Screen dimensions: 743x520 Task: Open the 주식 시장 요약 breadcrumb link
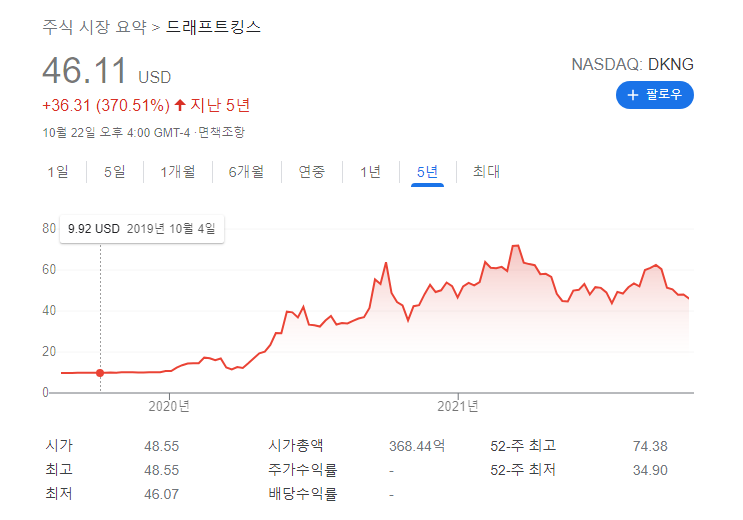point(95,27)
